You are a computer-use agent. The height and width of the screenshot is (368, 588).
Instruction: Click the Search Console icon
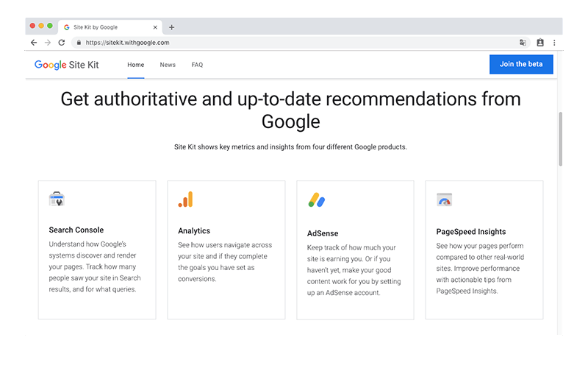pos(57,199)
